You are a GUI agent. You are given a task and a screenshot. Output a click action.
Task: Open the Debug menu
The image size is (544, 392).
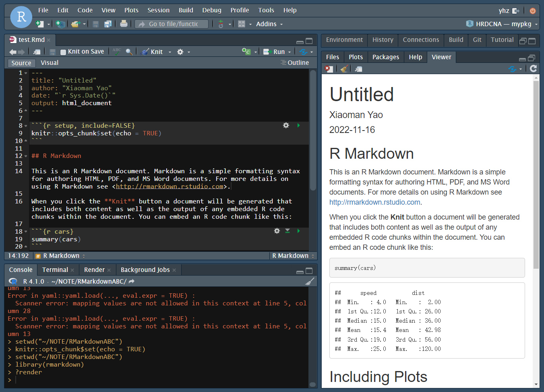point(212,10)
